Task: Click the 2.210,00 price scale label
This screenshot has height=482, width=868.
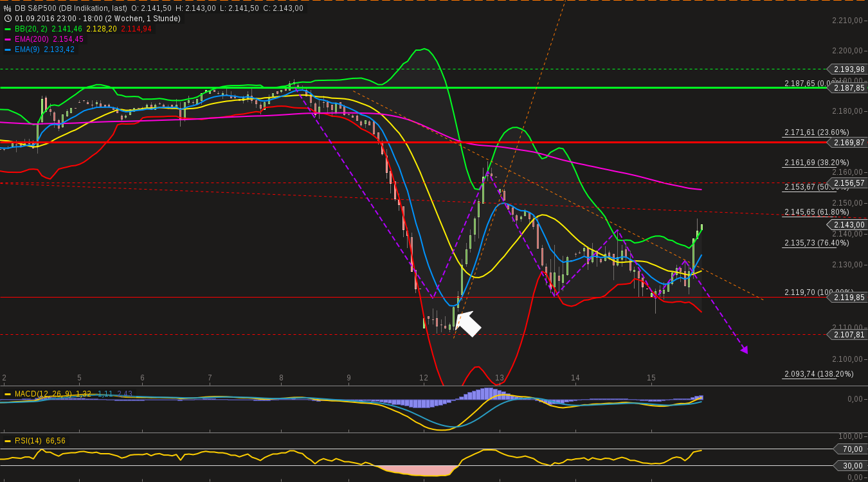Action: [x=847, y=21]
